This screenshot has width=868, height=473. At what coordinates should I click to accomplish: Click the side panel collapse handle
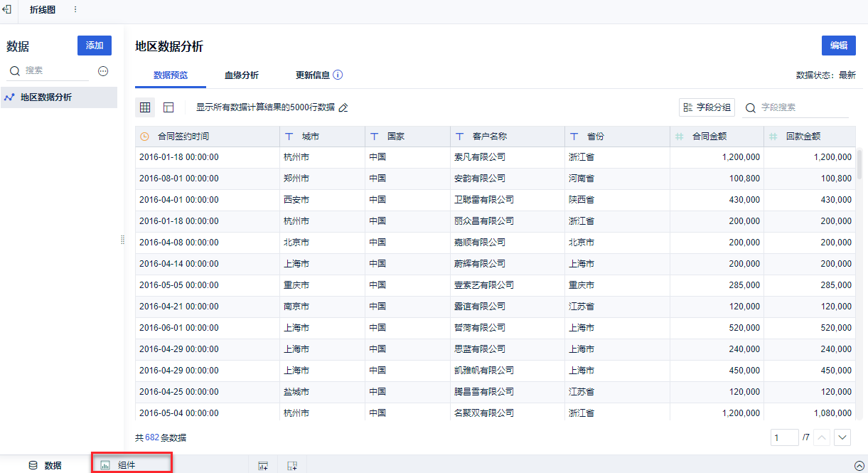pyautogui.click(x=122, y=240)
